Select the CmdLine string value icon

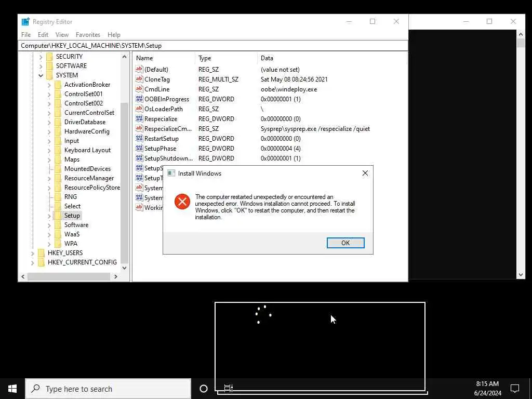pos(139,89)
